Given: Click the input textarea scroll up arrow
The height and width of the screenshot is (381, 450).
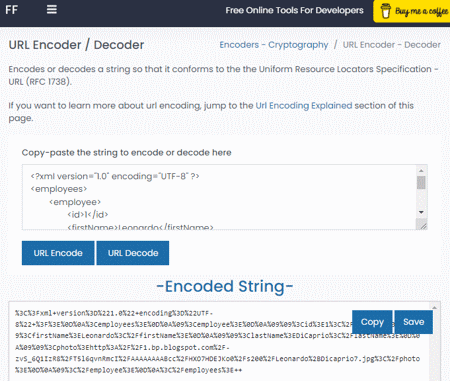Looking at the screenshot, I should 421,171.
